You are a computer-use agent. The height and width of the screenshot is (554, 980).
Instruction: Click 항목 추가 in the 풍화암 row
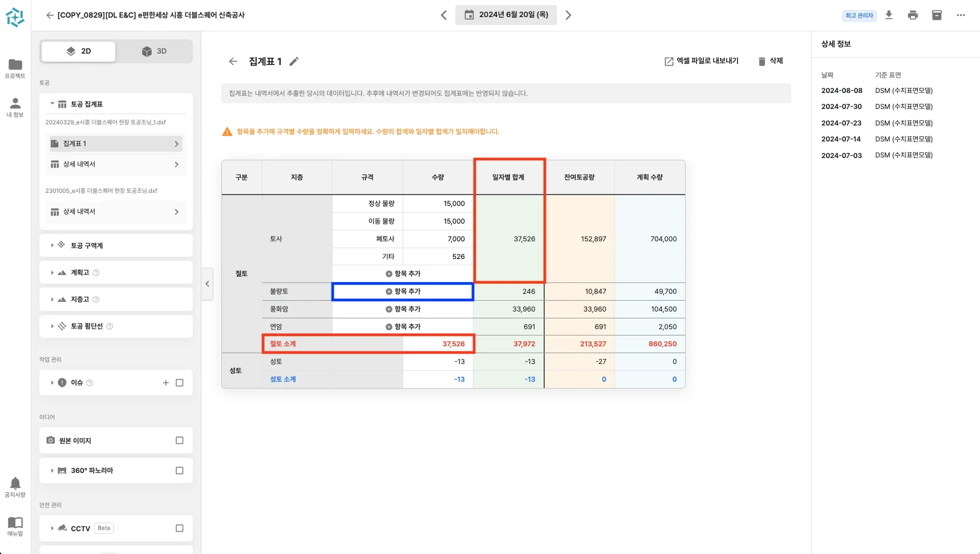pos(403,309)
